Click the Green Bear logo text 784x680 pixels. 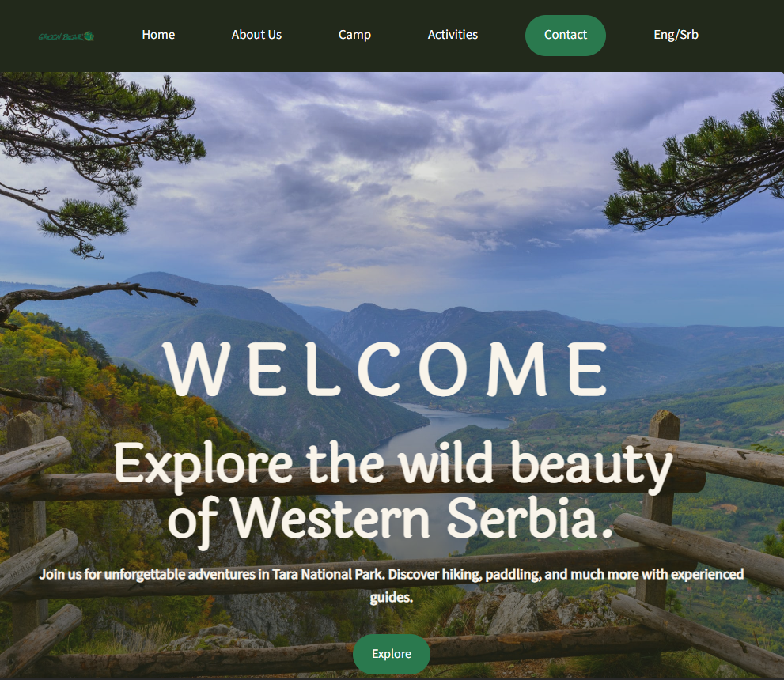tap(60, 36)
